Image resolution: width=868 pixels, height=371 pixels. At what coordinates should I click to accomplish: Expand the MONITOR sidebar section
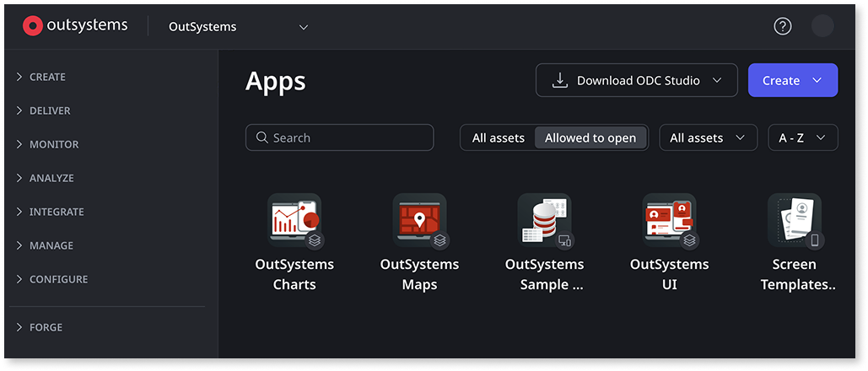coord(53,144)
